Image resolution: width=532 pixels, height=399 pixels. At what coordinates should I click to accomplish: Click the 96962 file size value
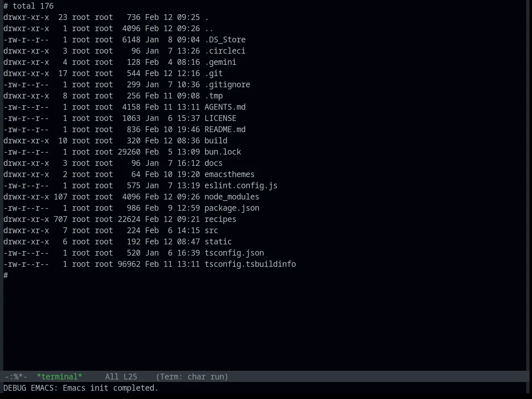[129, 264]
